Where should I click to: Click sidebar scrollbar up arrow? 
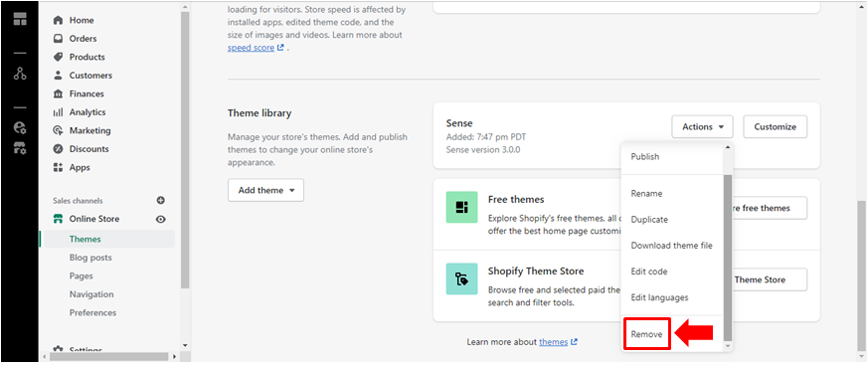pos(186,7)
